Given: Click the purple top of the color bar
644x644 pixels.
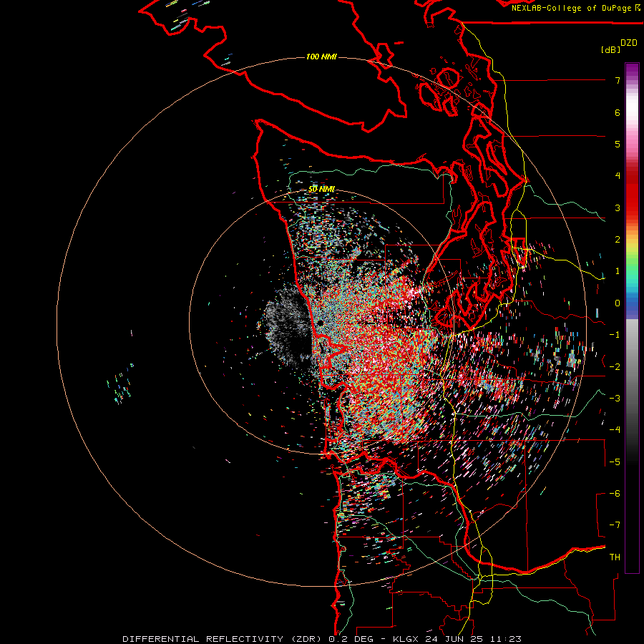Looking at the screenshot, I should tap(632, 70).
